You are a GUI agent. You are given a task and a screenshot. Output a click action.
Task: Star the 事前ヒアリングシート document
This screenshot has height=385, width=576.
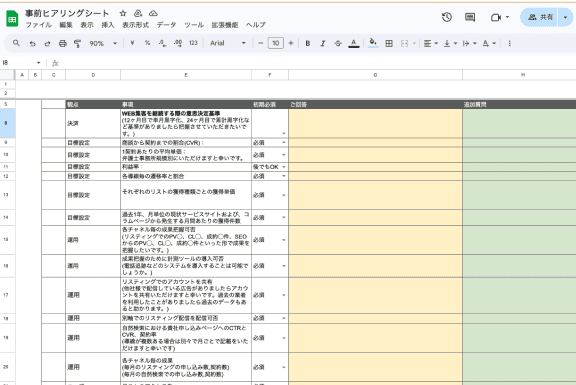pyautogui.click(x=123, y=13)
